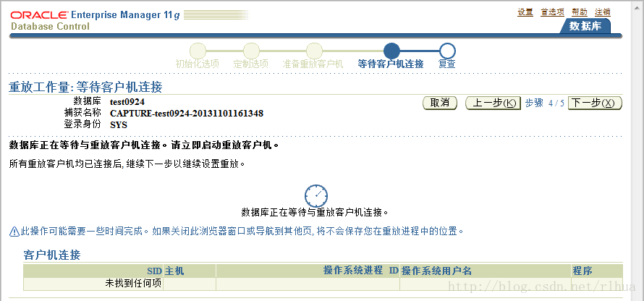Screen dimensions: 644x301
Task: Click the 步骤 4/5 indicator text
Action: point(545,103)
